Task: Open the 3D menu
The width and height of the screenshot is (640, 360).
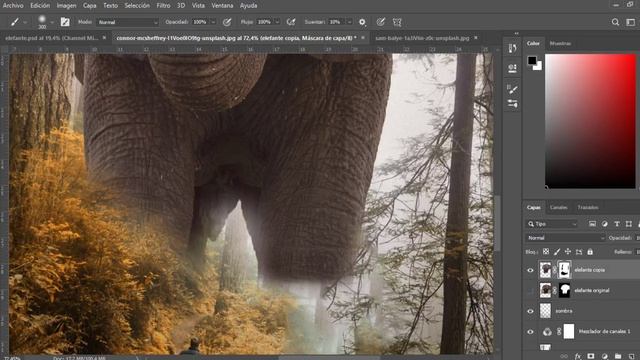Action: pos(181,6)
